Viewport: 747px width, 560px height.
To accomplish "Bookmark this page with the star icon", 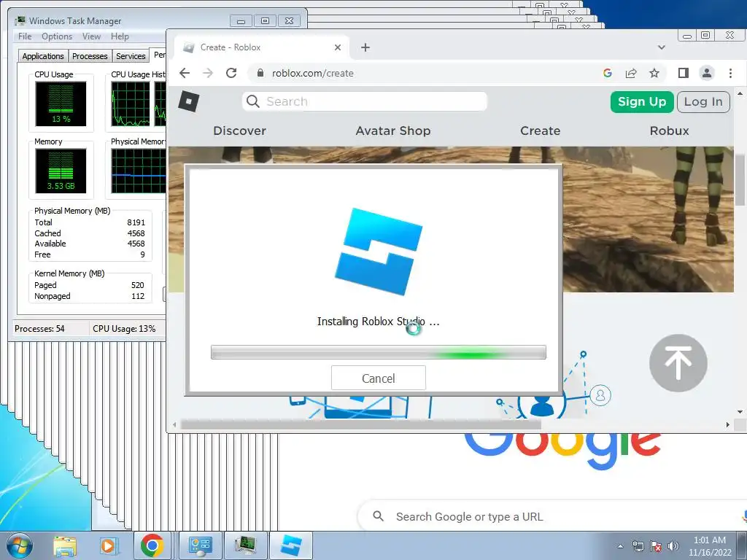I will click(x=654, y=73).
